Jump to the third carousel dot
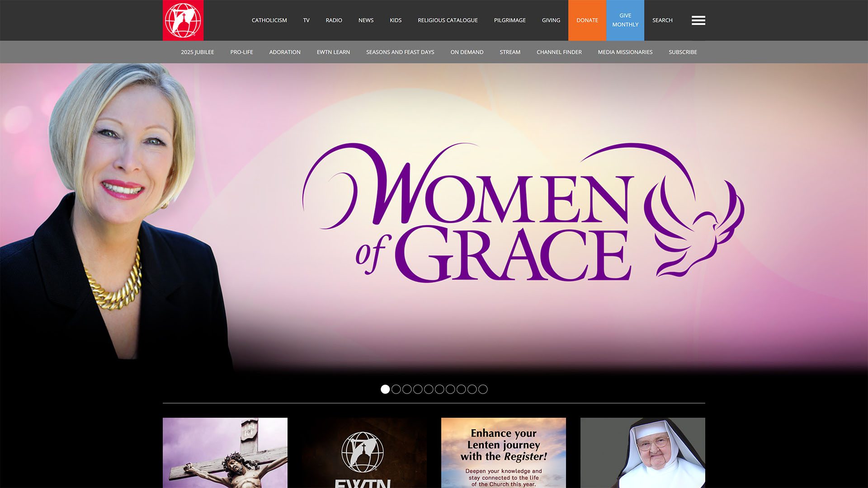Viewport: 868px width, 488px height. [407, 389]
